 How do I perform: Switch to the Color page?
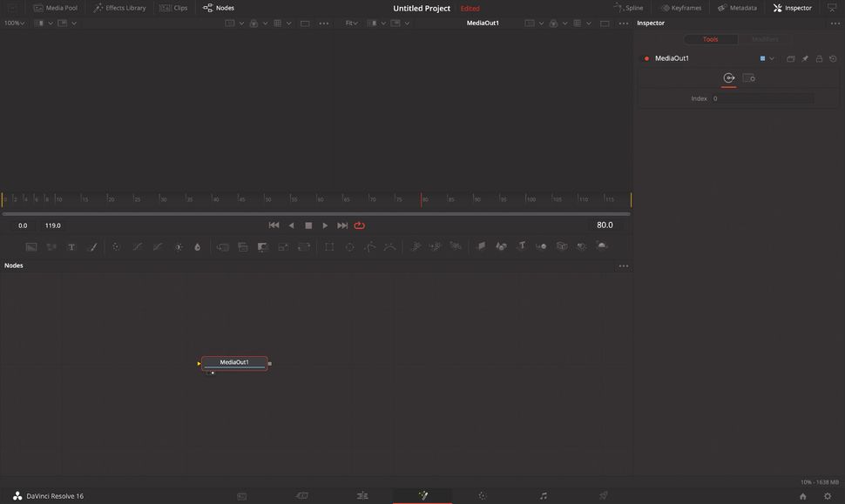tap(482, 495)
